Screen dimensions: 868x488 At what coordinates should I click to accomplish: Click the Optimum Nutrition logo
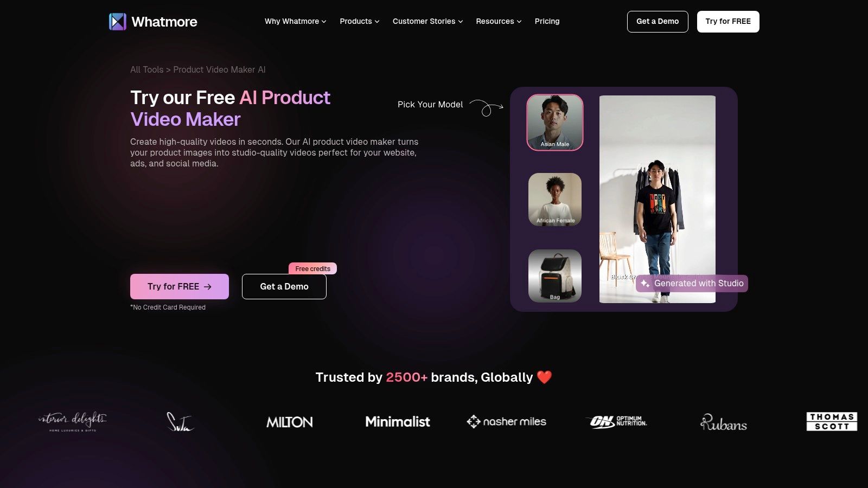point(618,421)
